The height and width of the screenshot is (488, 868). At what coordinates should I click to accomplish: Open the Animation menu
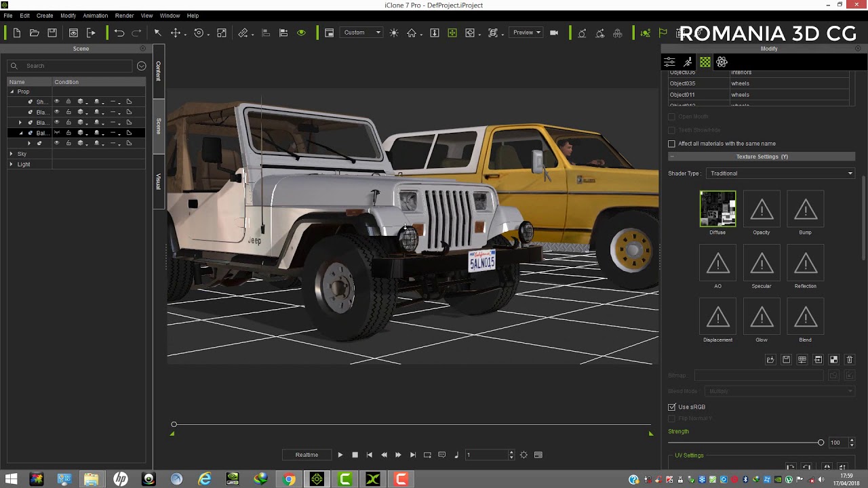[x=95, y=16]
